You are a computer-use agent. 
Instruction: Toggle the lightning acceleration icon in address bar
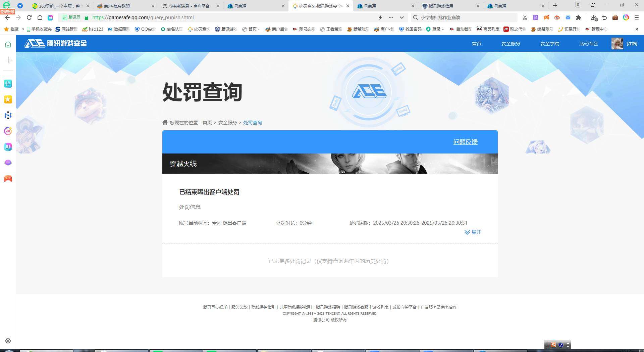(x=380, y=17)
